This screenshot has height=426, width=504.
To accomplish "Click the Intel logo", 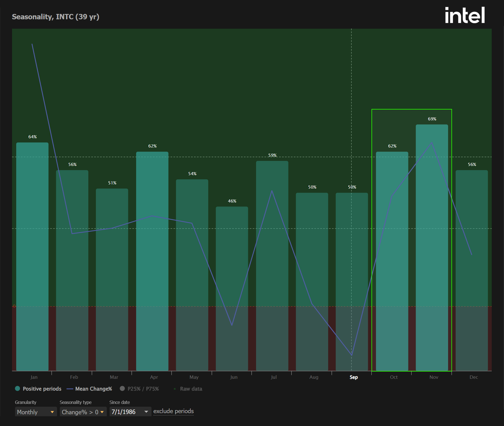I will (465, 15).
